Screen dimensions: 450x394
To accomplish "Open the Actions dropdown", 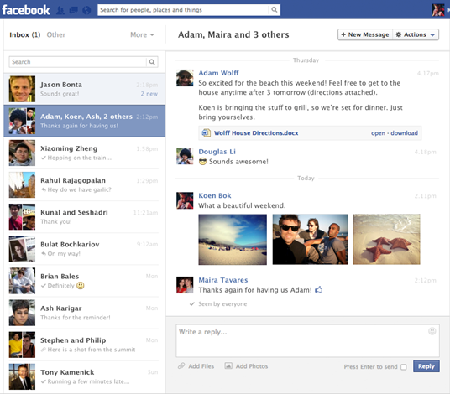I will point(416,35).
